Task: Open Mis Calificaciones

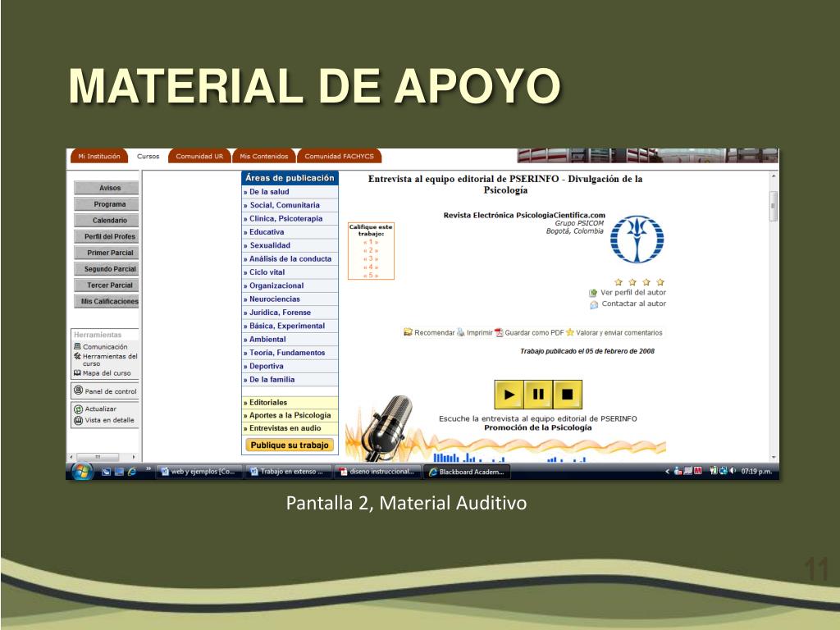Action: point(106,301)
